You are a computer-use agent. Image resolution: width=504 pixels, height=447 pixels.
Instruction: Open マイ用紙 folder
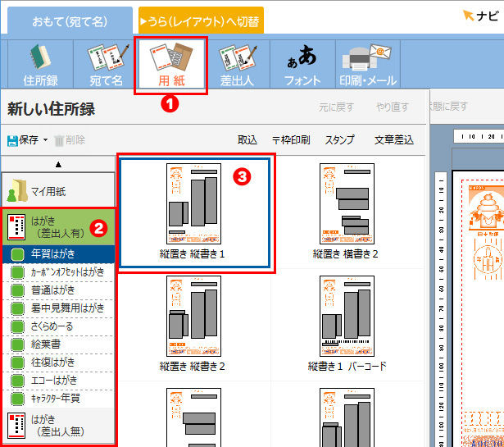click(x=58, y=191)
